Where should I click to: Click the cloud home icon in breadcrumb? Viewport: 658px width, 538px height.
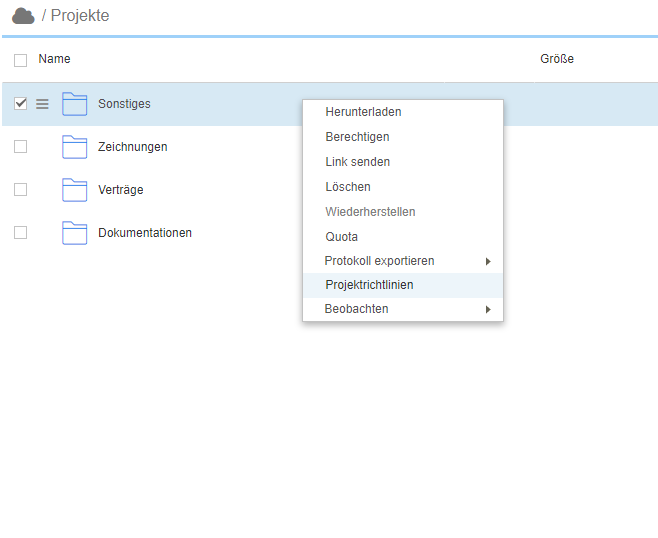pos(23,16)
